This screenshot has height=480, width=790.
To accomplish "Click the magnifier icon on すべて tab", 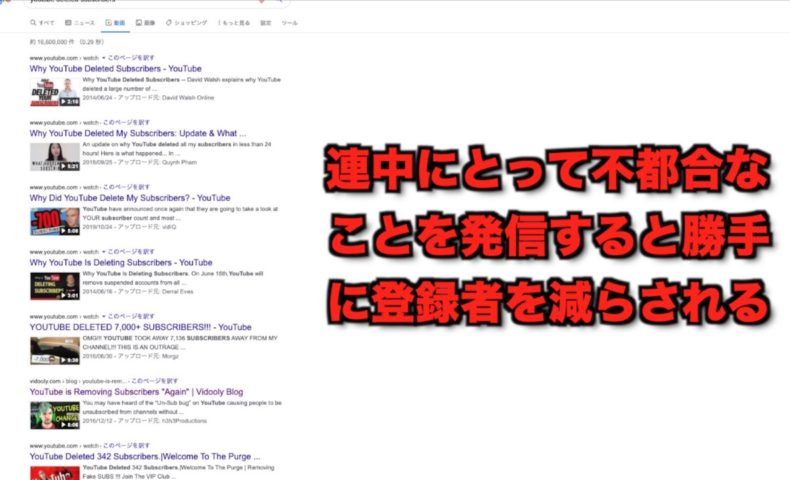I will [x=34, y=22].
